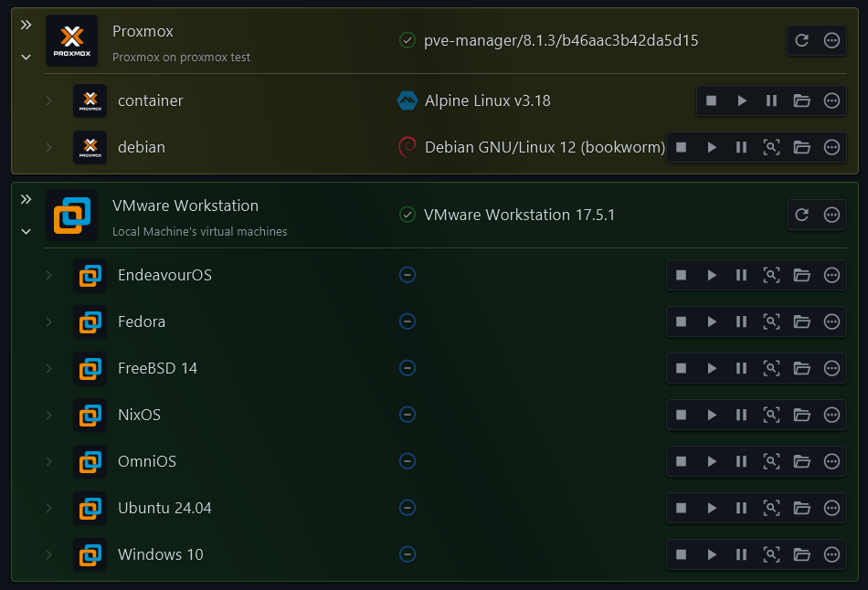Expand the OmniOS row
The width and height of the screenshot is (868, 590).
pyautogui.click(x=48, y=461)
